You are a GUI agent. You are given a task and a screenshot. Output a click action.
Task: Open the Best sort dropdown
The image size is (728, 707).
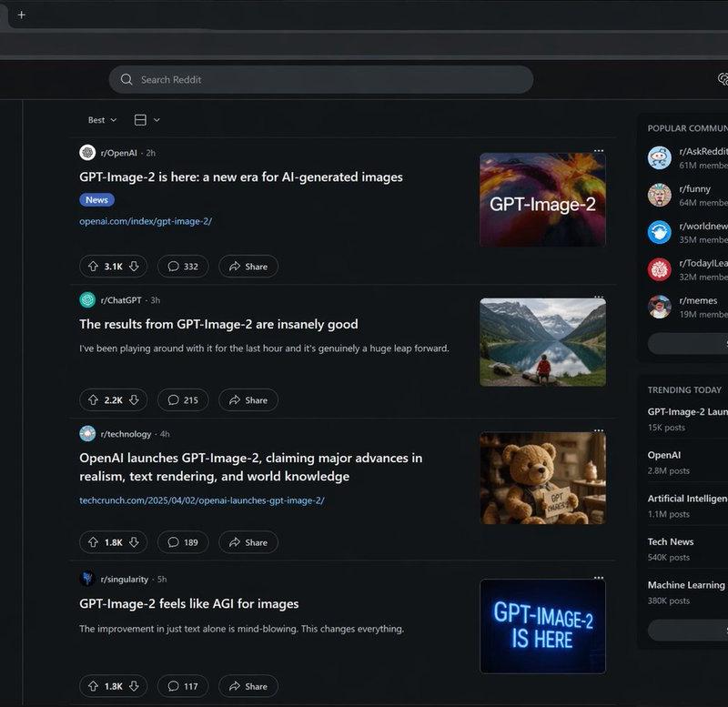pos(102,120)
